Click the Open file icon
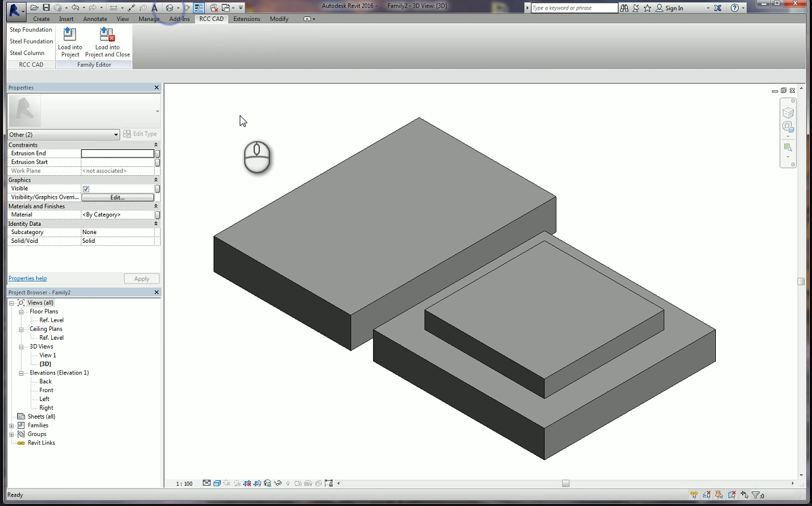812x506 pixels. coord(35,8)
